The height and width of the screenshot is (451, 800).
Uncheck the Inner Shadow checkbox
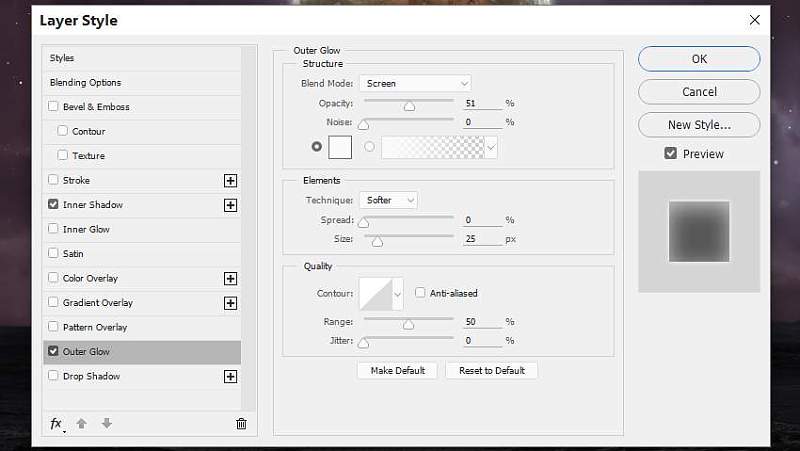pos(53,204)
